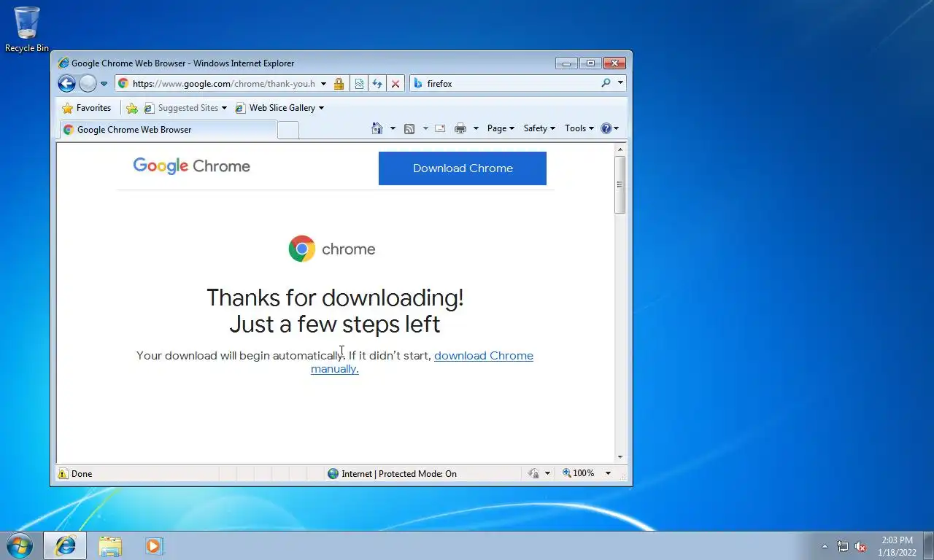
Task: Expand the address bar autocomplete dropdown
Action: (x=324, y=84)
